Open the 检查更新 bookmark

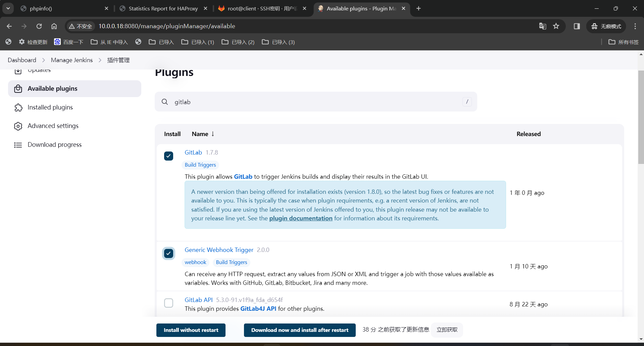[33, 42]
